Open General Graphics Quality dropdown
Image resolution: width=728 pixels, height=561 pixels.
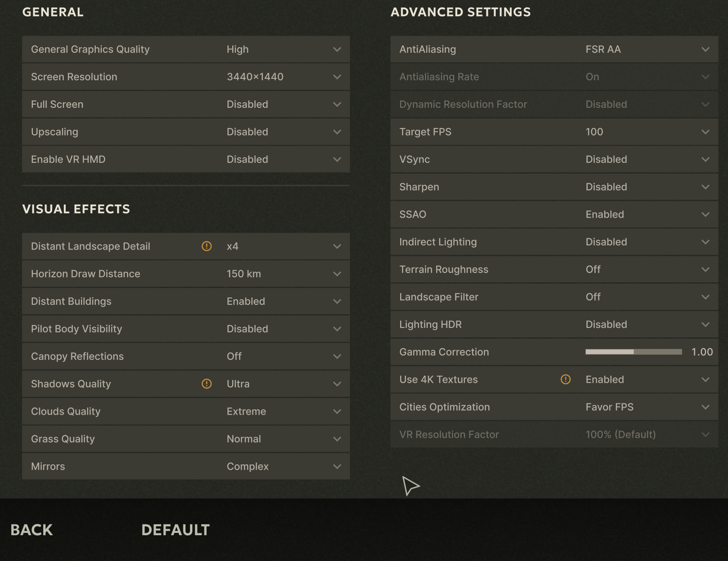coord(186,49)
